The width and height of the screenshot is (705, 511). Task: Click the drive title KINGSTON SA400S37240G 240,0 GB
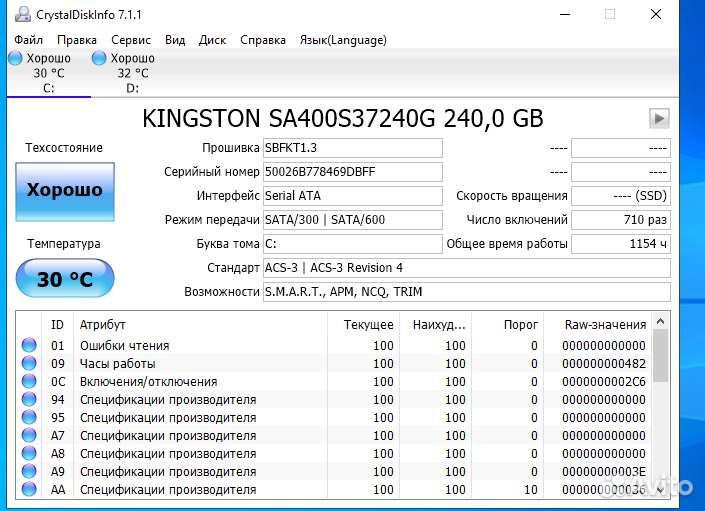(343, 119)
